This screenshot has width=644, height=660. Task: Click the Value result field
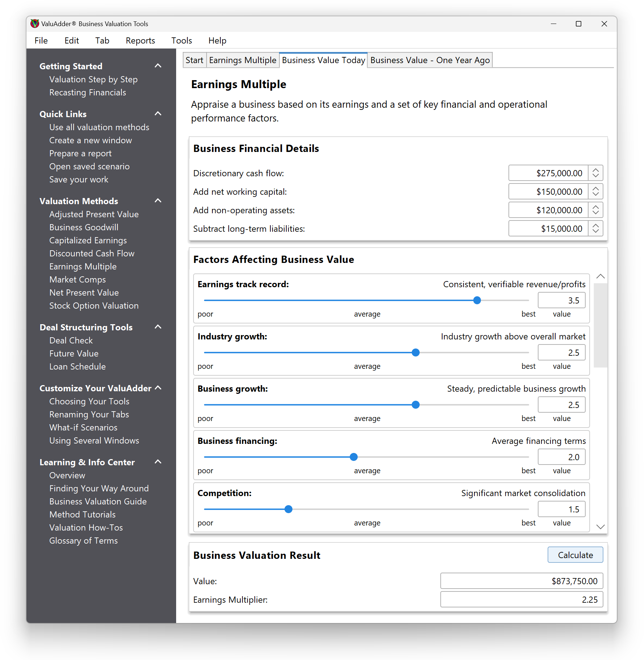(x=522, y=581)
